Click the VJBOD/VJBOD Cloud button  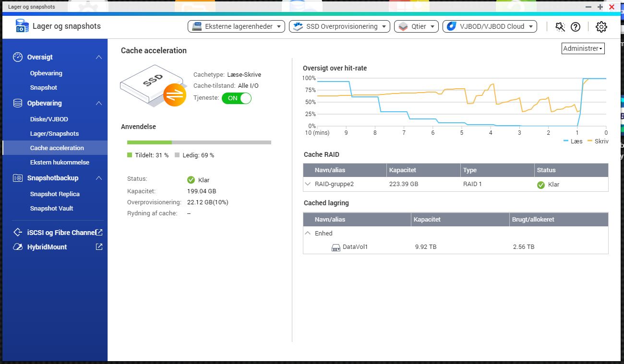click(x=490, y=26)
